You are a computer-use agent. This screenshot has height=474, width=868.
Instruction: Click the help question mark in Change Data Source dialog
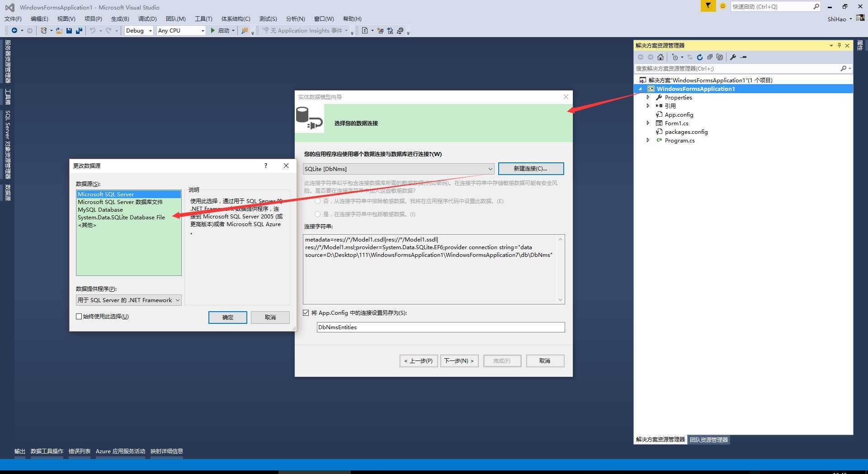click(x=266, y=166)
